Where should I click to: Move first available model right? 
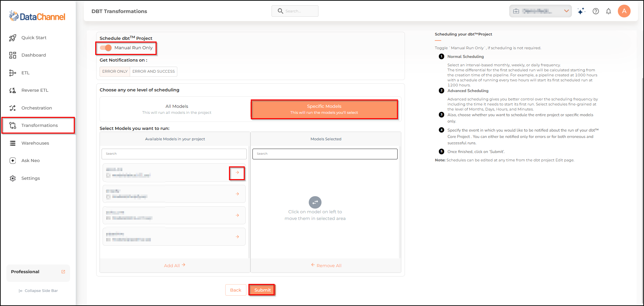point(237,173)
